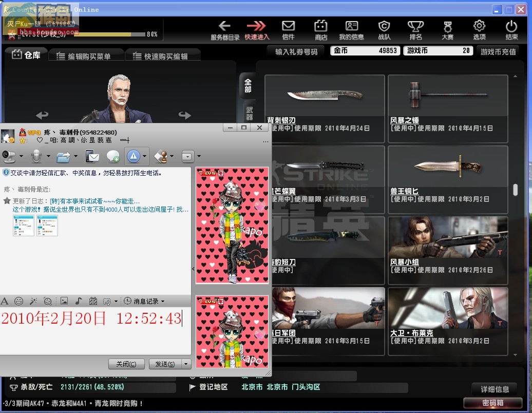View the 排名 ranking trophy icon
Viewport: 532px width, 413px height.
click(x=415, y=30)
